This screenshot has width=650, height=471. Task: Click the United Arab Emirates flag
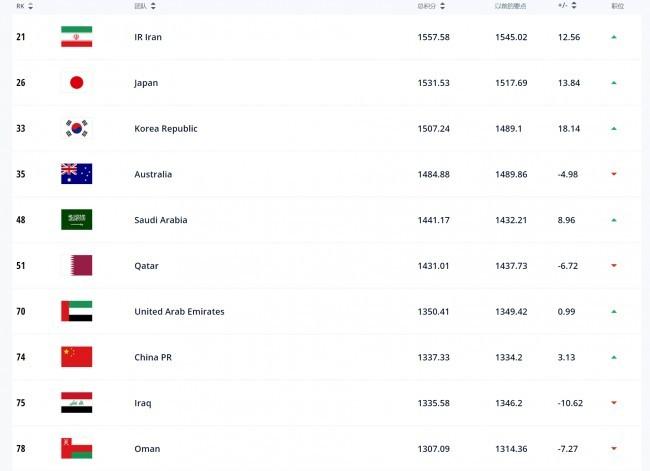77,311
